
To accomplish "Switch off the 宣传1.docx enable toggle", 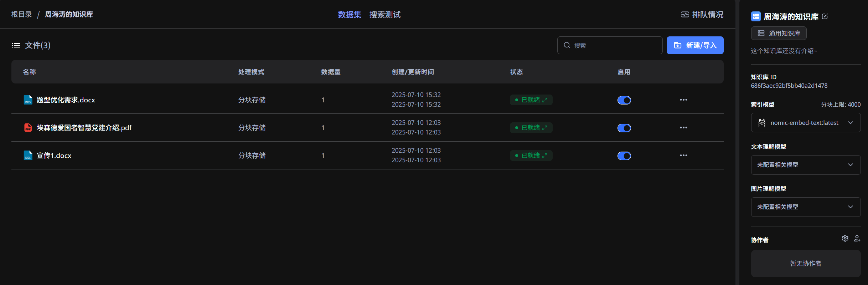I will click(624, 156).
